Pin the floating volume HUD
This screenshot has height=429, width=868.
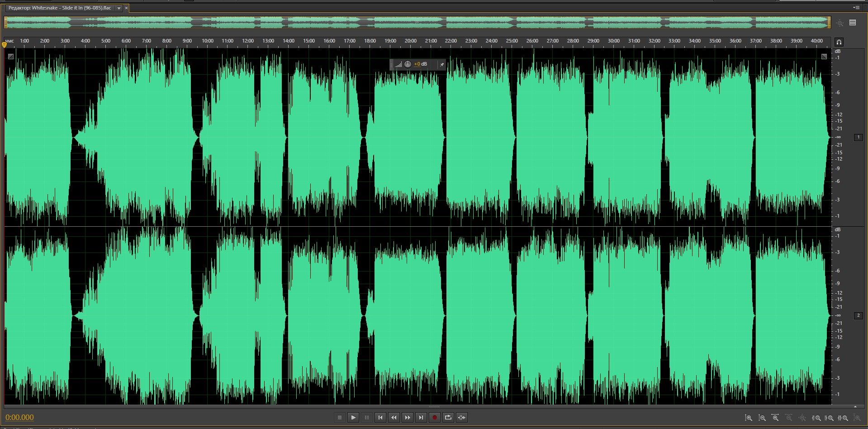click(441, 64)
